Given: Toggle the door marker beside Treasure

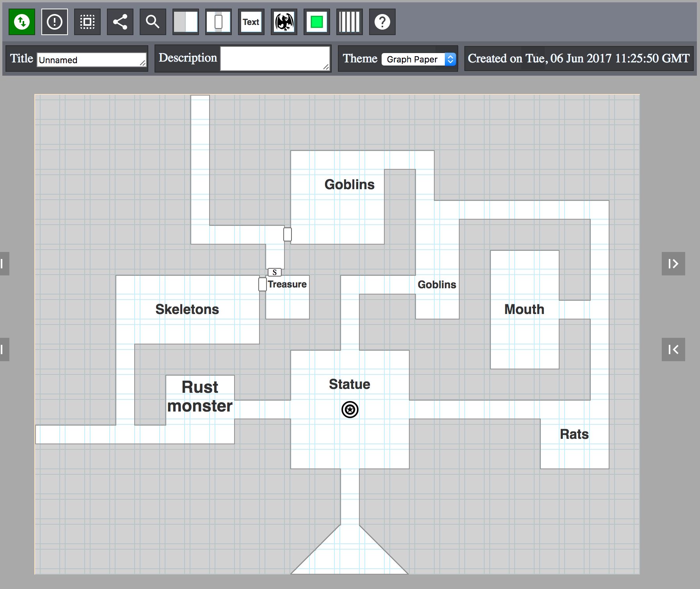Looking at the screenshot, I should coord(261,284).
